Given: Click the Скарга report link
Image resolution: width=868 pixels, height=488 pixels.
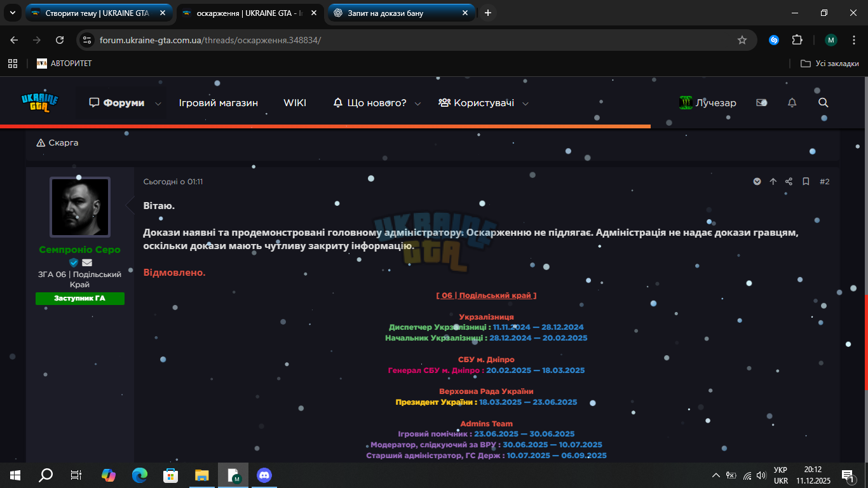Looking at the screenshot, I should tap(58, 143).
